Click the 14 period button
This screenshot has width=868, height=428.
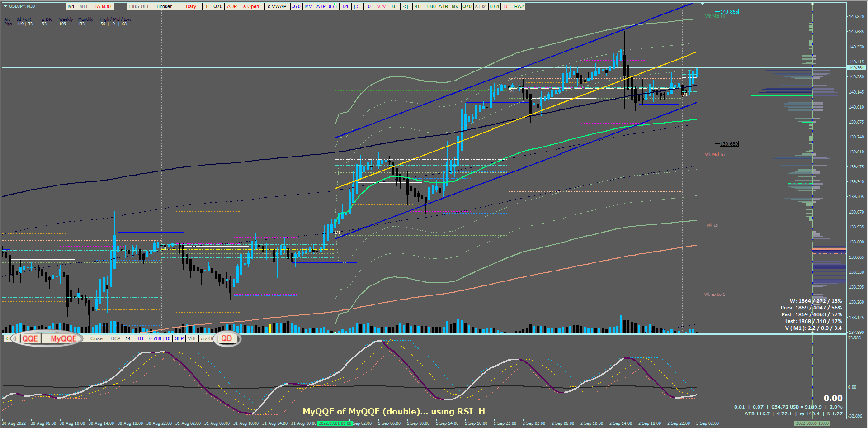click(x=128, y=338)
